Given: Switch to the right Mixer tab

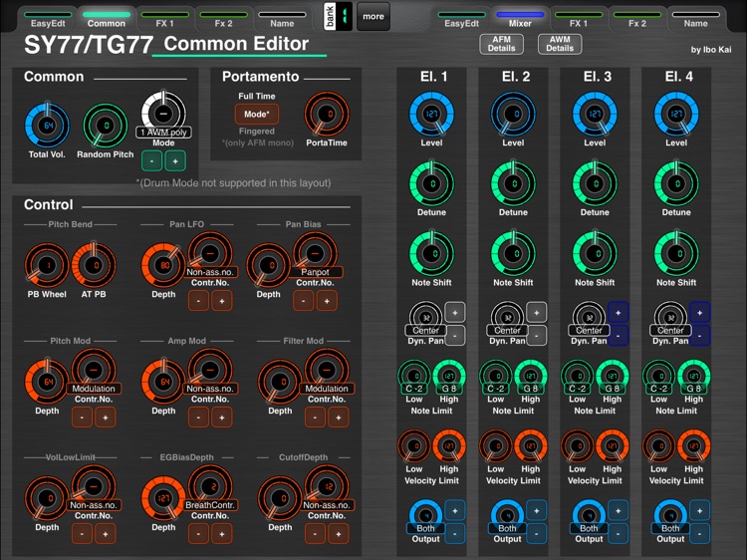Looking at the screenshot, I should pos(520,19).
